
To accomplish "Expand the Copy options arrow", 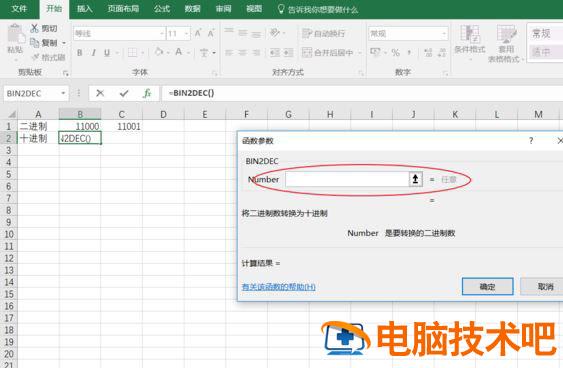I will tap(64, 43).
